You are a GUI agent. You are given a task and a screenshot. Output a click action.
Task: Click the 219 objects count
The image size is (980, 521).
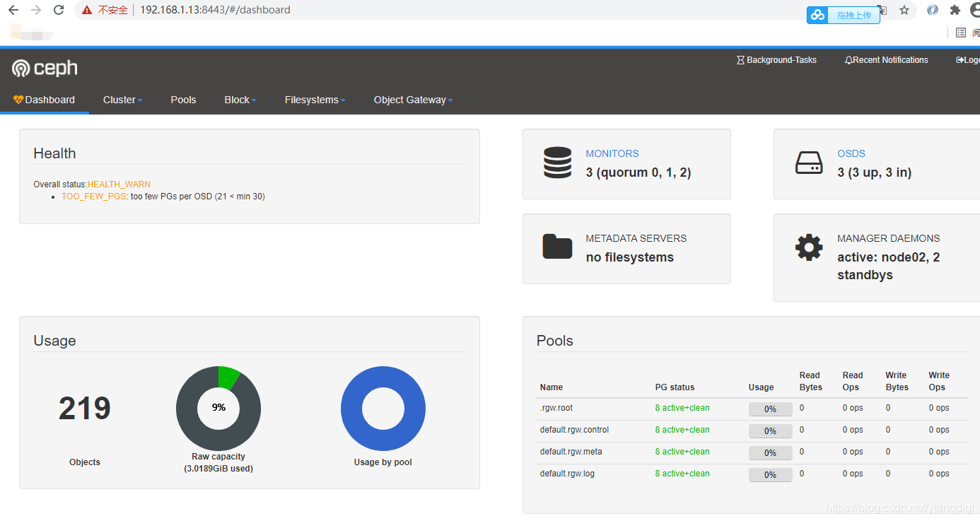tap(85, 409)
